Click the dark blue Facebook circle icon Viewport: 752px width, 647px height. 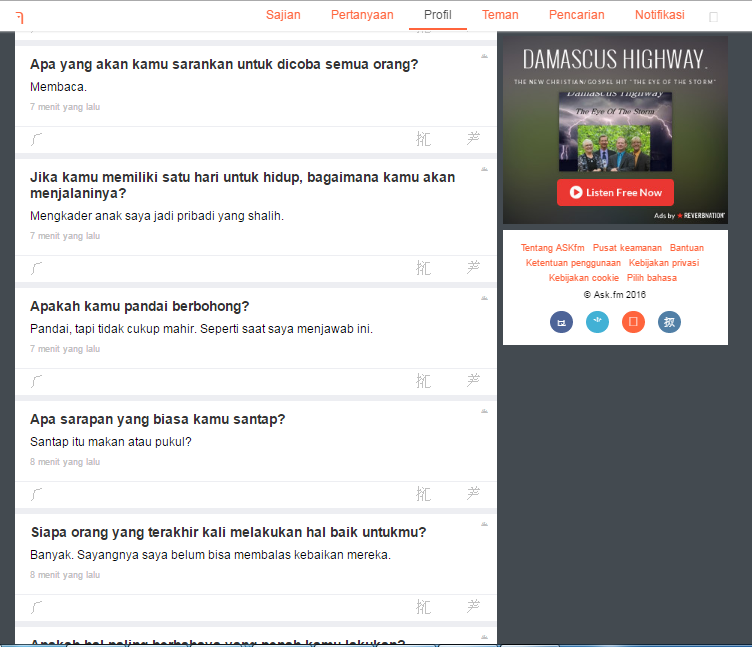click(x=561, y=322)
